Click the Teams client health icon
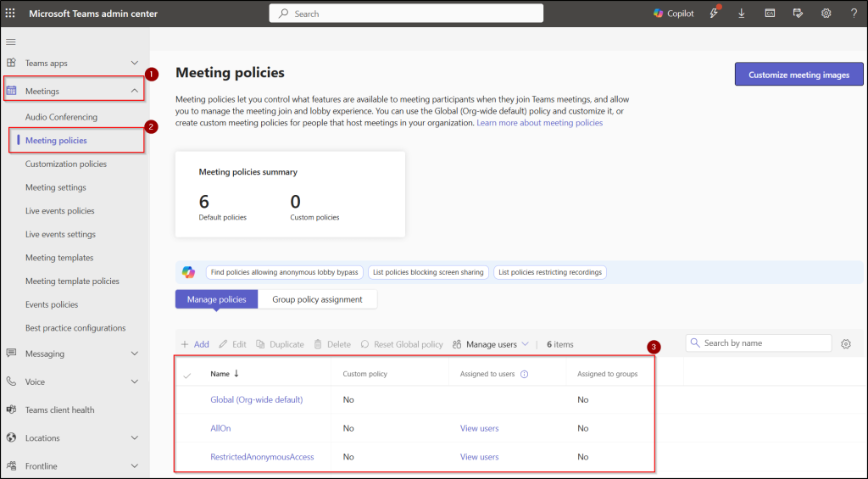 coord(11,409)
